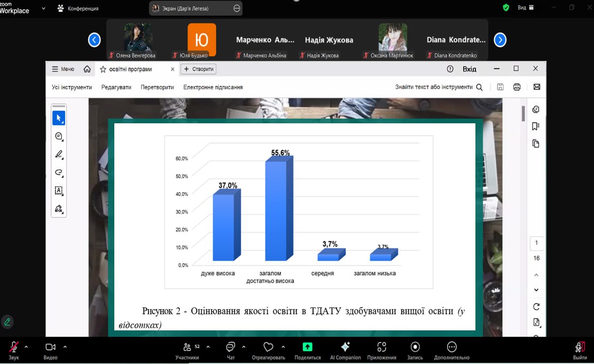Expand participants options arrow beside Участники
594x364 pixels.
pyautogui.click(x=208, y=346)
